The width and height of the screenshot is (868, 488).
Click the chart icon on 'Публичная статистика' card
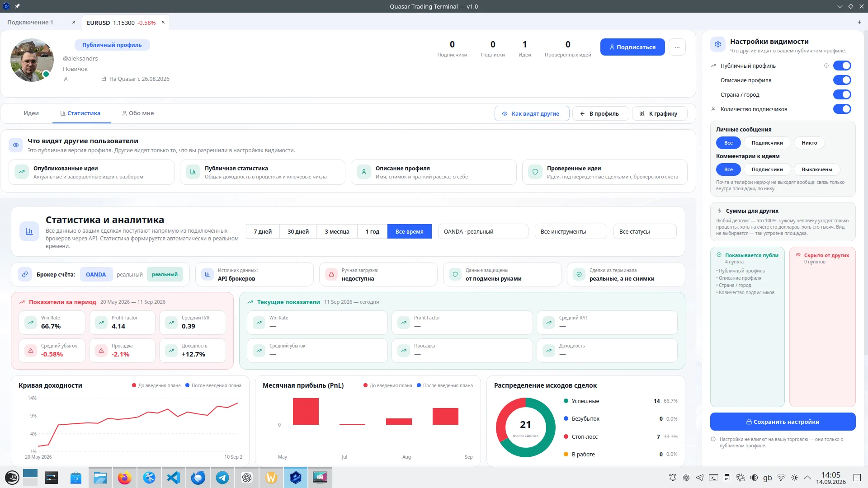193,172
